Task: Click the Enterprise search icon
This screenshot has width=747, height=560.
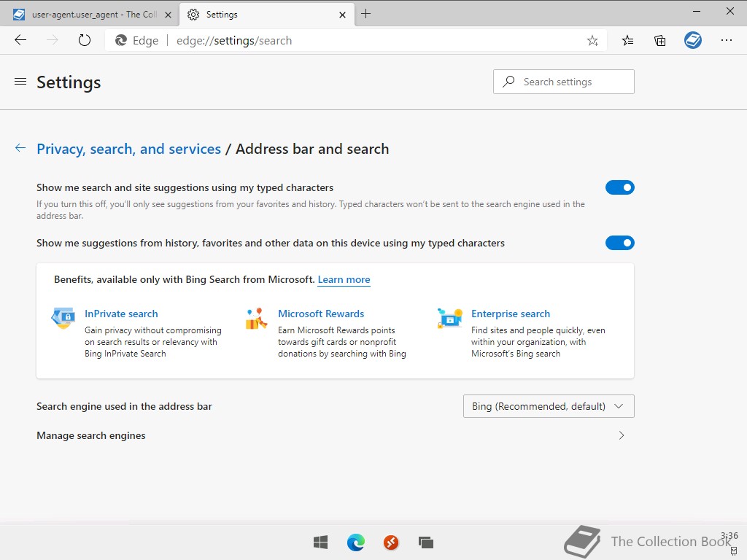Action: (449, 318)
